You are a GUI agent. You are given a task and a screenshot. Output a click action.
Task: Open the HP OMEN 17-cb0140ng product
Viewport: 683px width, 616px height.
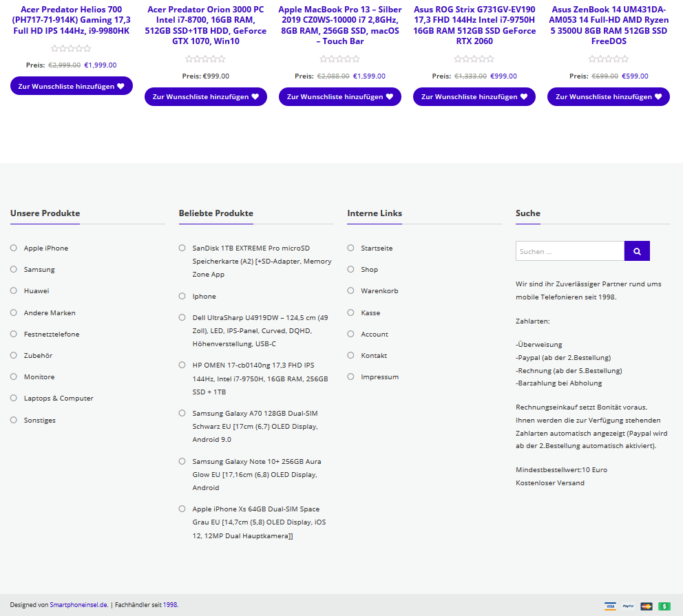click(260, 379)
